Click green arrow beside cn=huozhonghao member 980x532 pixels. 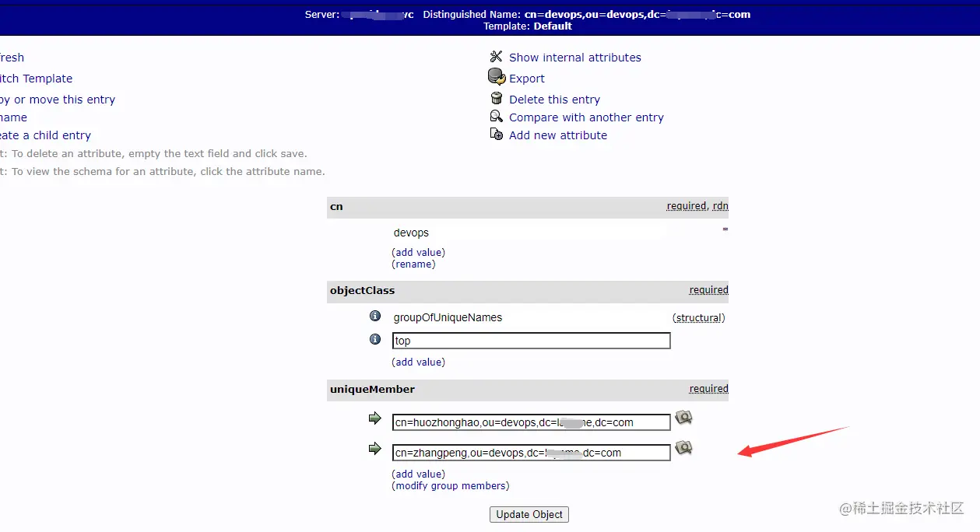point(375,419)
